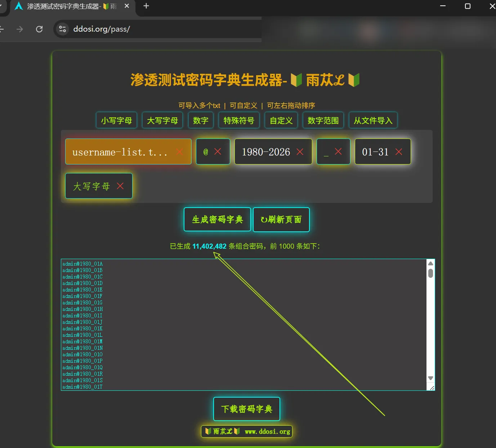Delete the 大写字母 chip with X icon
The height and width of the screenshot is (448, 496).
click(120, 186)
